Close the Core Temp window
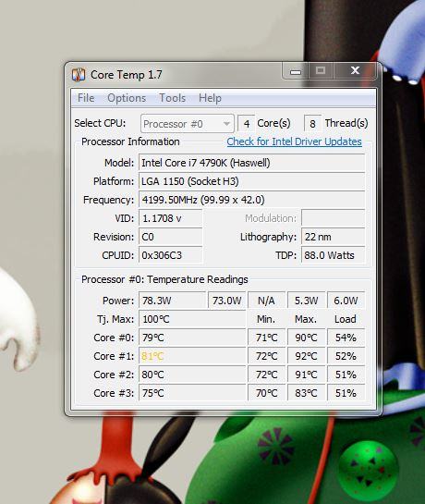 (355, 71)
